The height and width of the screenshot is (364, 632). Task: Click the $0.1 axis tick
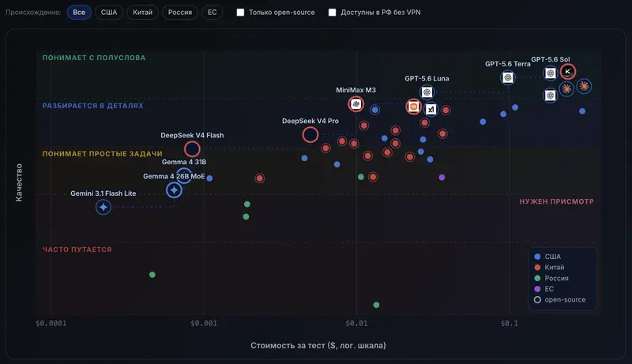click(x=509, y=323)
